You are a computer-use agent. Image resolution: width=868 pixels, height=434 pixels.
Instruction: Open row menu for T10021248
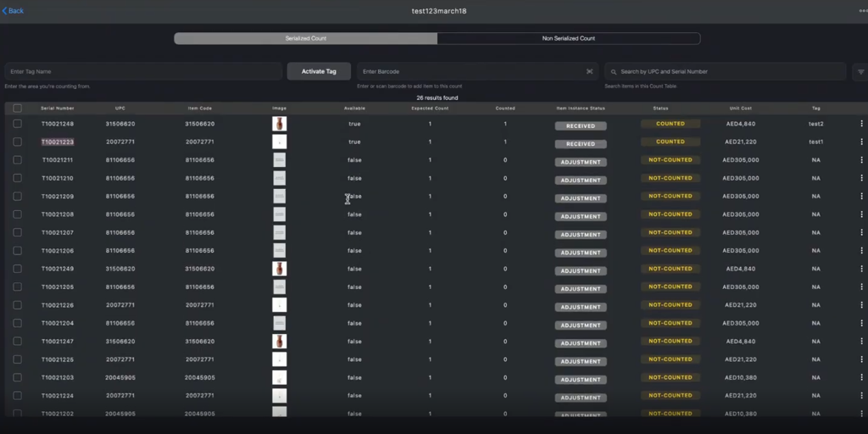[x=861, y=124]
